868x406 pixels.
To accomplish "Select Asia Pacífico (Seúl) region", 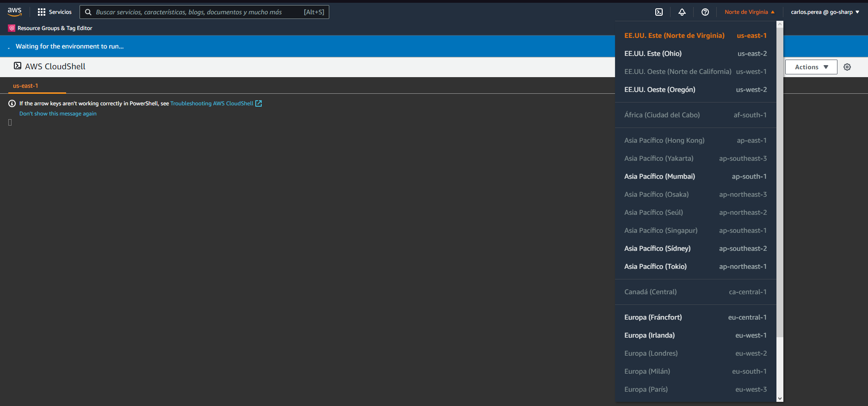I will [696, 212].
